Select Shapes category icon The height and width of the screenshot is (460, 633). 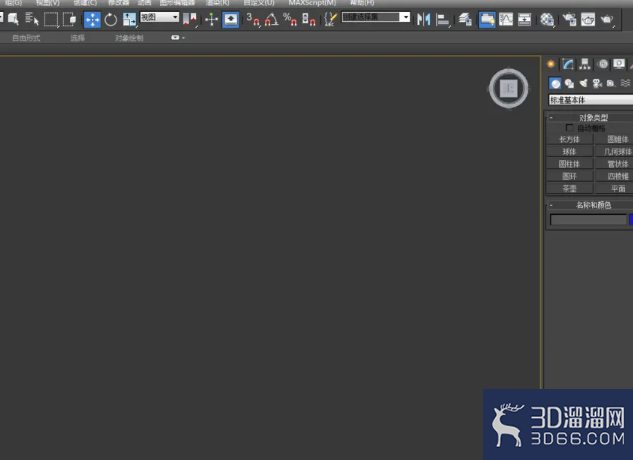click(569, 84)
